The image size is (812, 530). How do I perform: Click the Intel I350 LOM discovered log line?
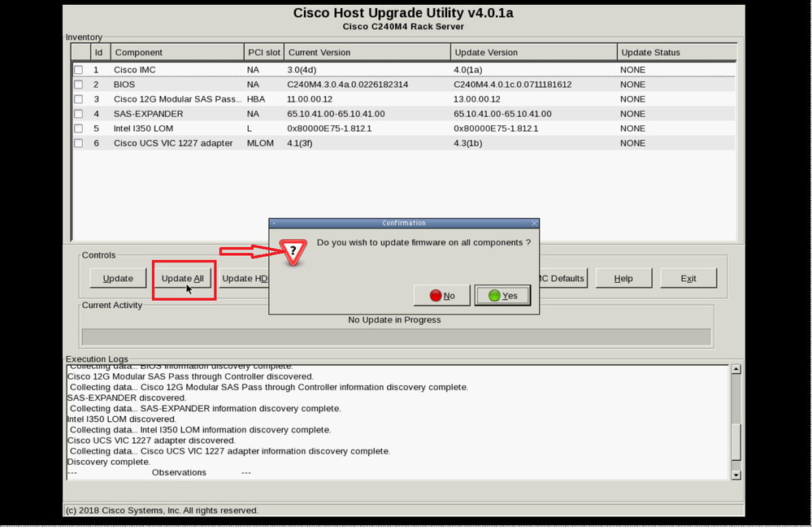click(122, 419)
